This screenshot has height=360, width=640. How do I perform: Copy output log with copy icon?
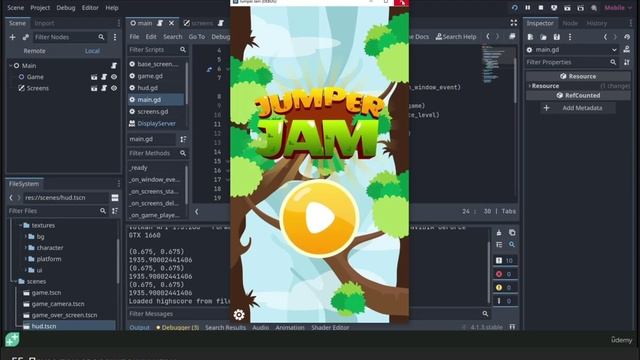pyautogui.click(x=512, y=233)
